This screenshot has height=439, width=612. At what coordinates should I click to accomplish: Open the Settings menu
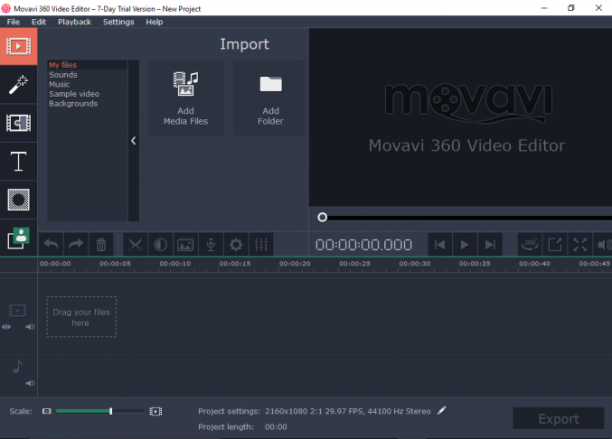pos(119,22)
